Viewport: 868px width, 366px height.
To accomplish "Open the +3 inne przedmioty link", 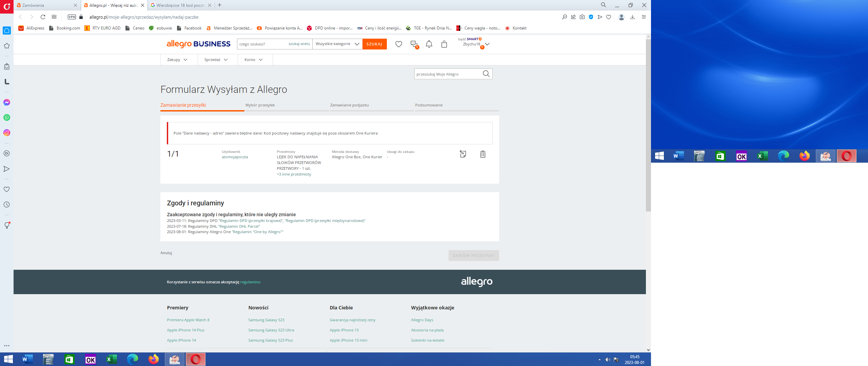I will pyautogui.click(x=294, y=174).
